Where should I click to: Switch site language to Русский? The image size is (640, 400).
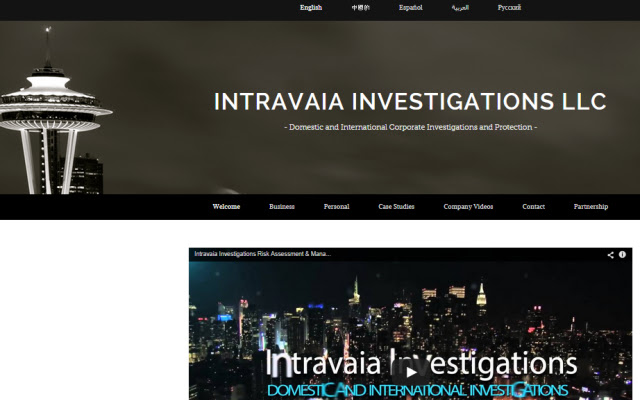pyautogui.click(x=509, y=7)
